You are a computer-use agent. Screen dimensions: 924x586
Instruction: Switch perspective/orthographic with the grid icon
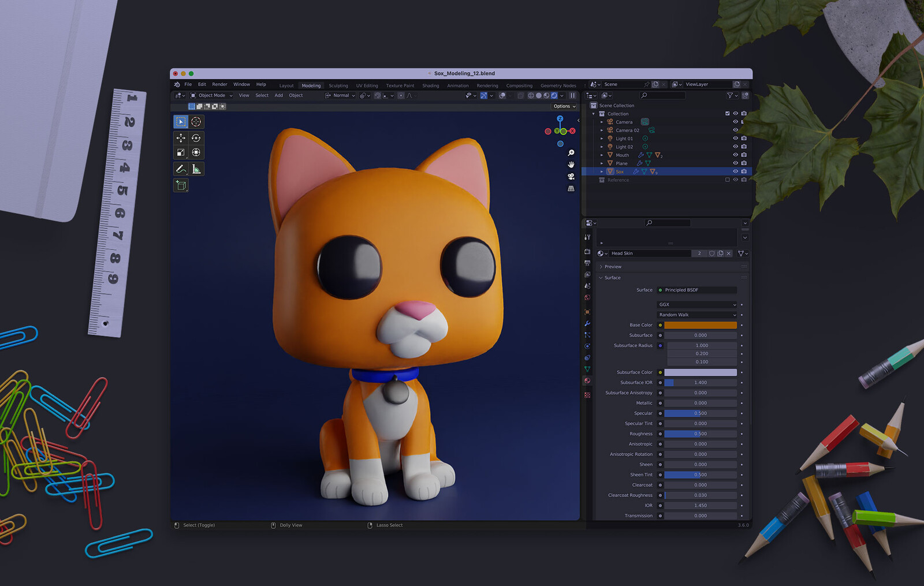pos(571,189)
